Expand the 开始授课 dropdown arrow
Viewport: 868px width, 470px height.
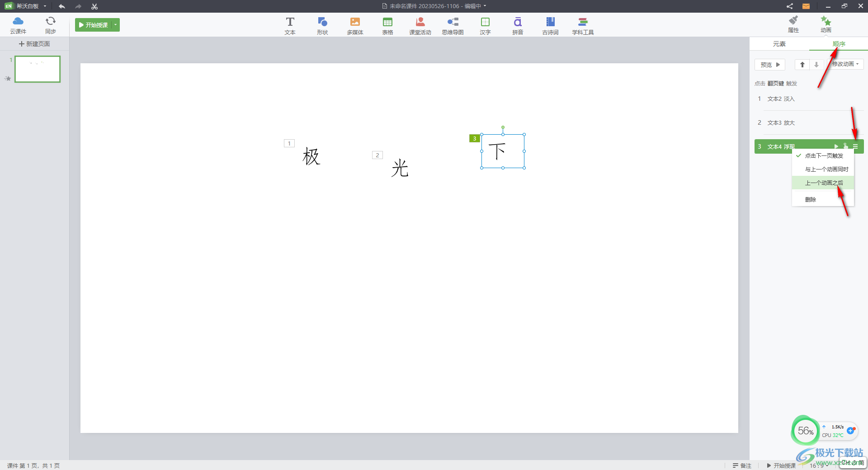116,25
